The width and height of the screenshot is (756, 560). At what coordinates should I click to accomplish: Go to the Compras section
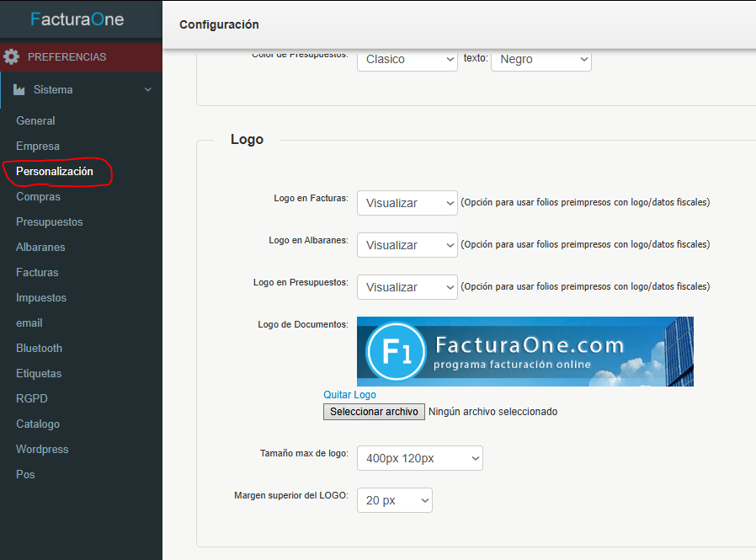(x=38, y=197)
